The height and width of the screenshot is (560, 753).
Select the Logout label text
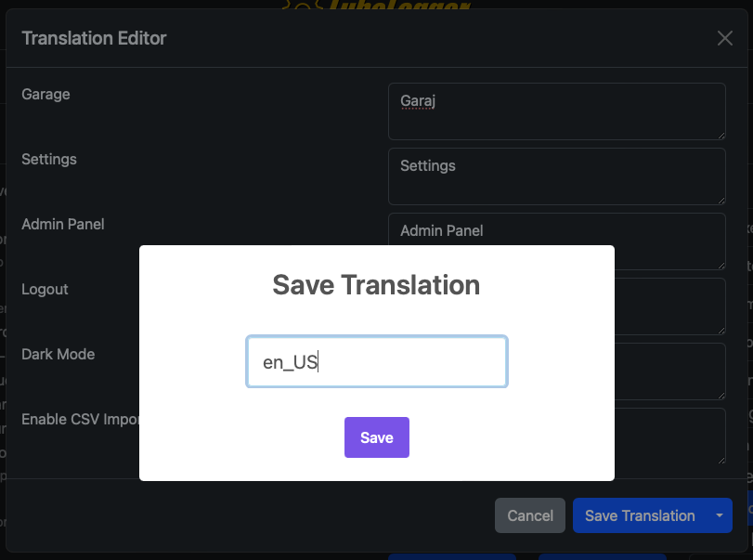tap(45, 289)
